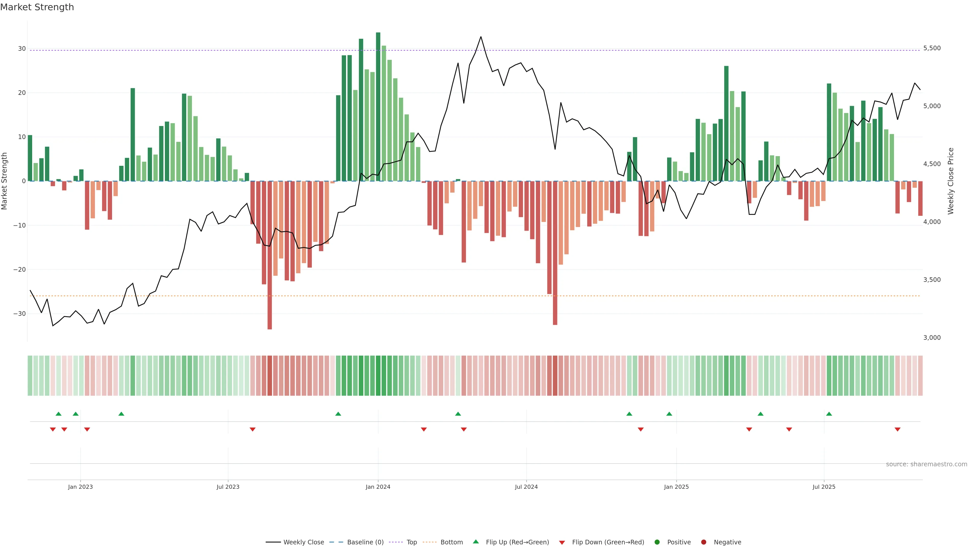
Task: Click darkest green heatmap strip cell near Jan 2024
Action: [x=378, y=376]
